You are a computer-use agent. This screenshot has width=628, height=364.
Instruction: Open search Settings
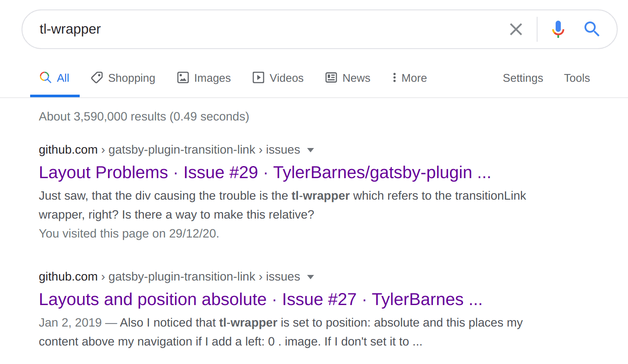pyautogui.click(x=523, y=78)
